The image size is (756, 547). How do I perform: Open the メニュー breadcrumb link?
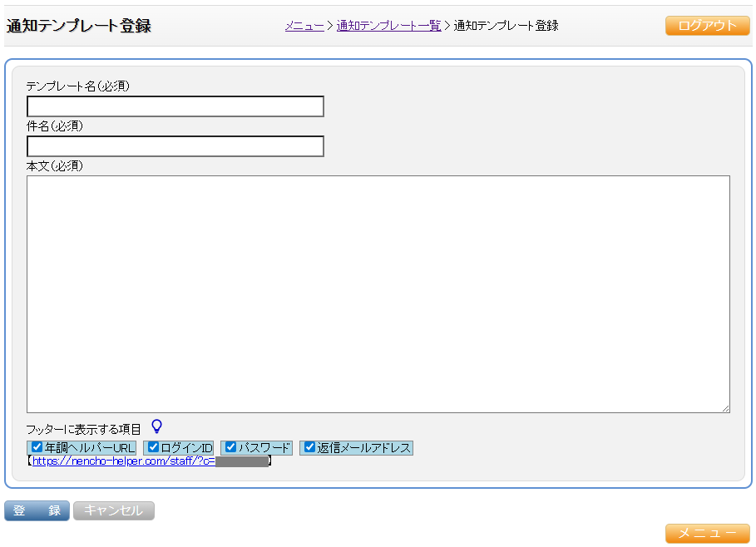tap(304, 26)
